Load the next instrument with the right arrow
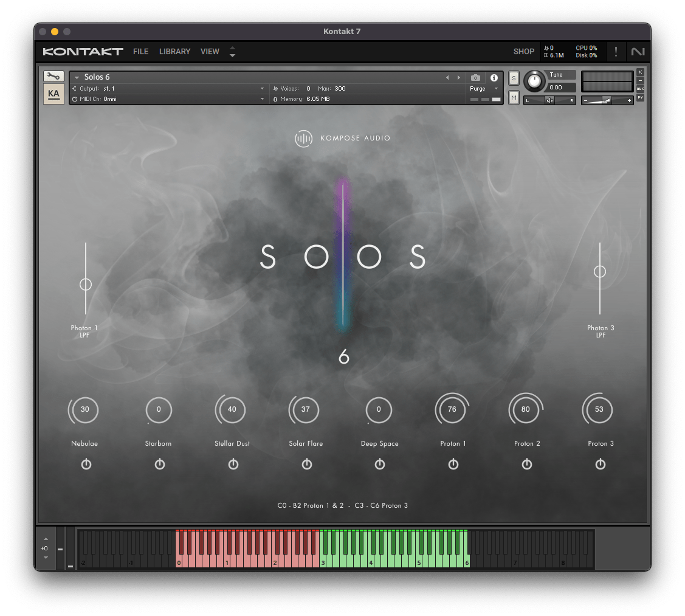Image resolution: width=685 pixels, height=616 pixels. coord(459,78)
